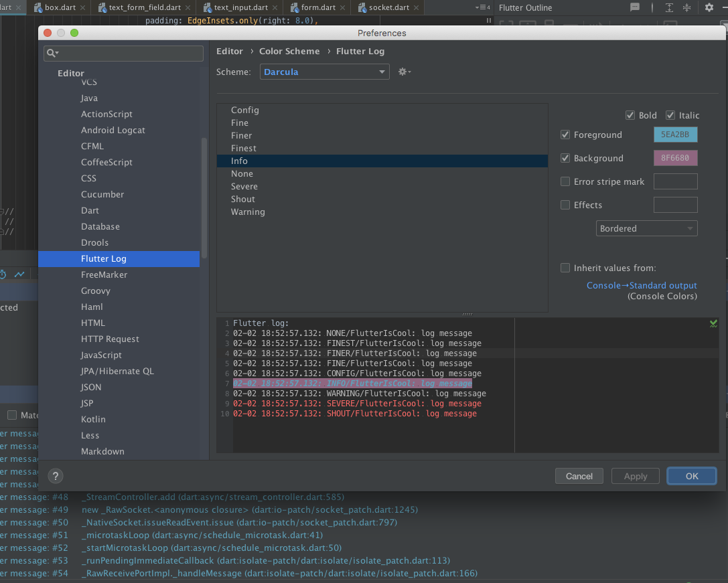Click the Editor breadcrumb
Screen dimensions: 728x583
(x=229, y=51)
